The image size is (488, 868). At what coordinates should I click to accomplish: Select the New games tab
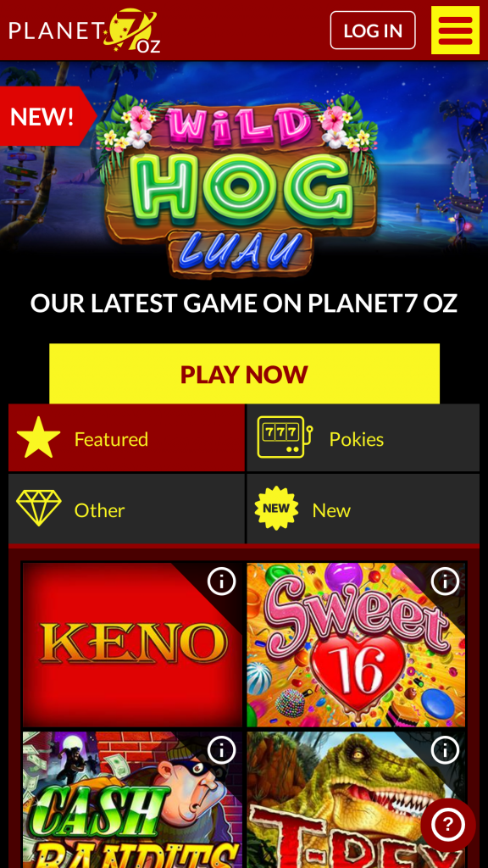pyautogui.click(x=363, y=509)
